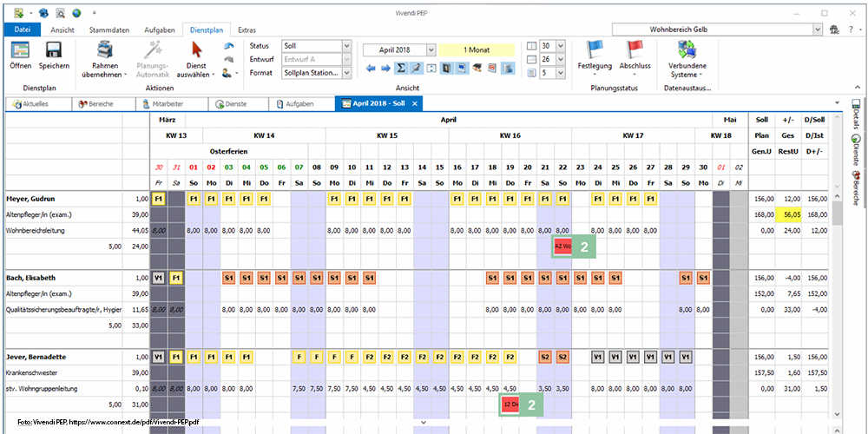This screenshot has height=434, width=868.
Task: Click the employee person icon in Aktionen
Action: 227,73
